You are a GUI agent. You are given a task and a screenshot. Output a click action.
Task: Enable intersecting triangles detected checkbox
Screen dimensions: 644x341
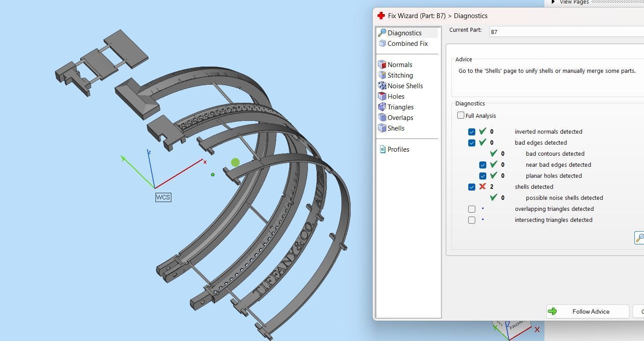[472, 220]
